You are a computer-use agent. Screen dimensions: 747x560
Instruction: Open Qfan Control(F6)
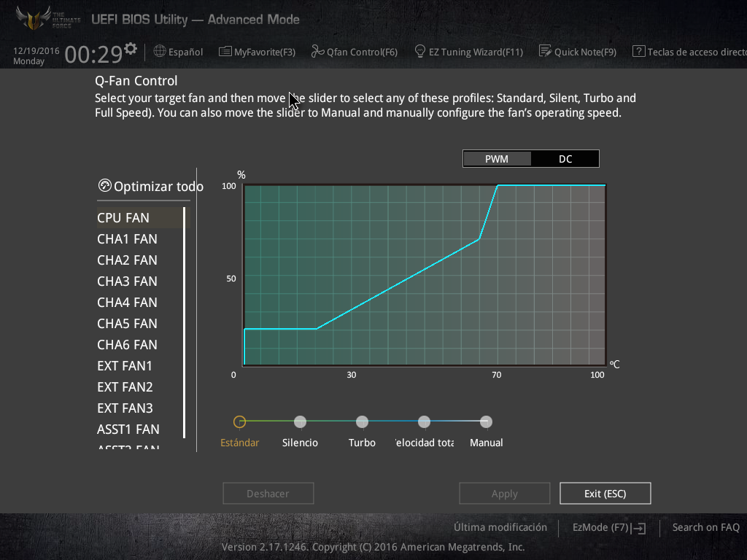click(354, 52)
